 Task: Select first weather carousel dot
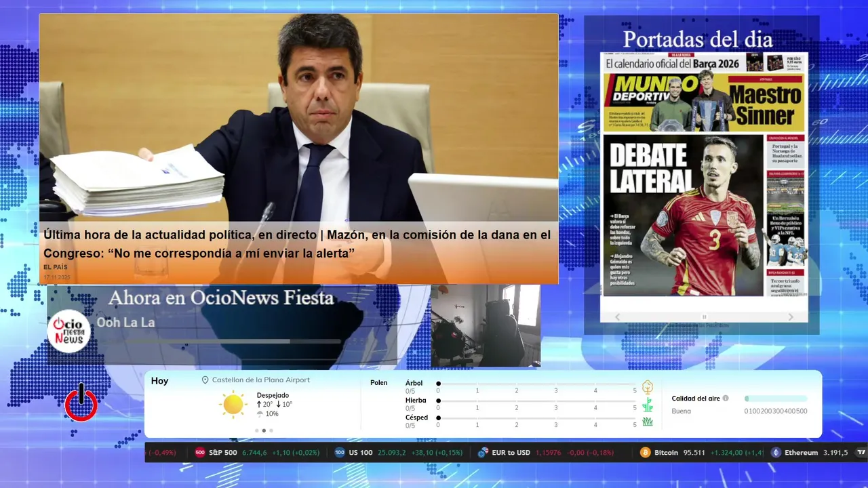click(x=256, y=430)
